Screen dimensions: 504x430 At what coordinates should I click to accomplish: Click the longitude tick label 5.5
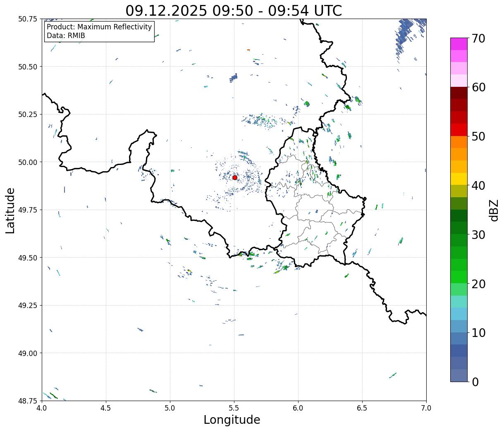coord(234,408)
